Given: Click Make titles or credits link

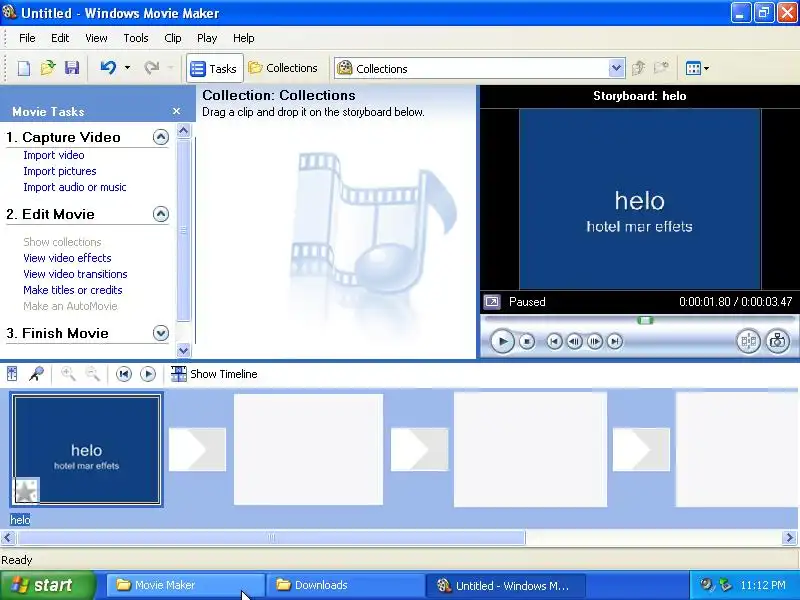Looking at the screenshot, I should (x=72, y=290).
